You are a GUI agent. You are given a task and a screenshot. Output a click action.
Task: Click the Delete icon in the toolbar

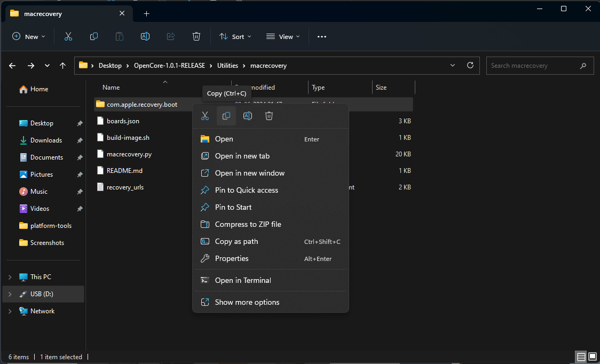coord(196,36)
